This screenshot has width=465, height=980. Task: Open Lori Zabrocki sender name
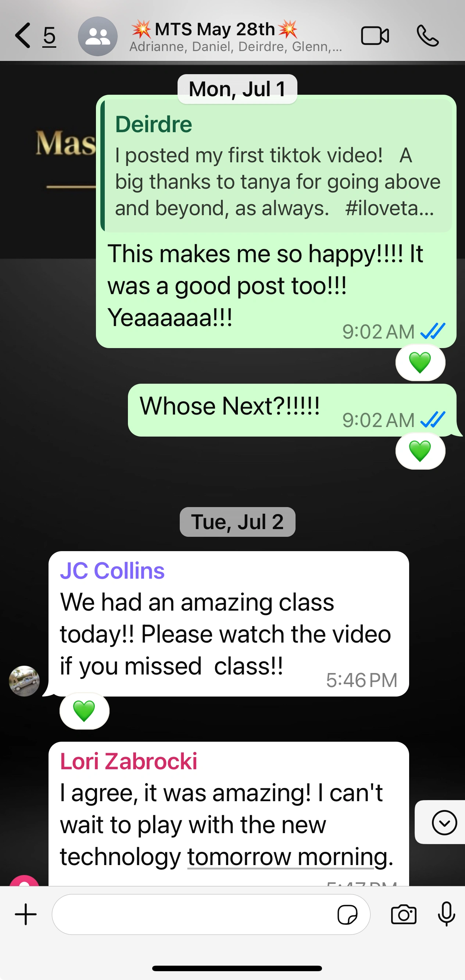tap(129, 761)
